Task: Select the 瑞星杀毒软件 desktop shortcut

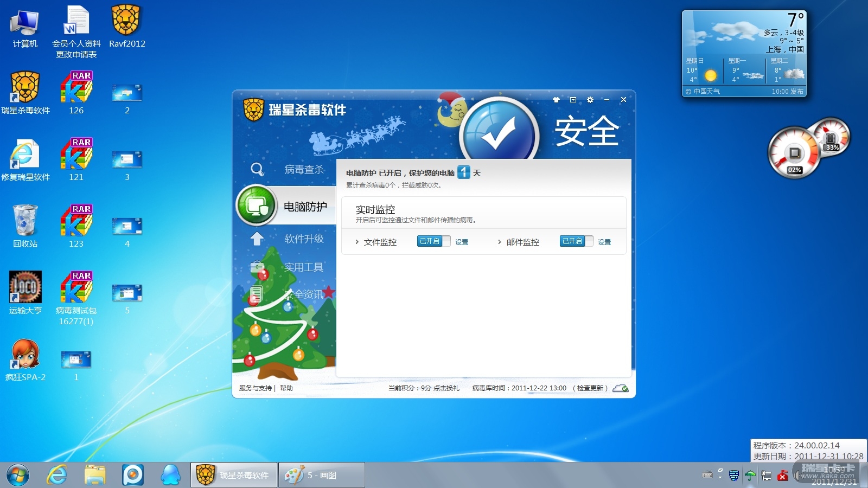Action: pyautogui.click(x=25, y=93)
